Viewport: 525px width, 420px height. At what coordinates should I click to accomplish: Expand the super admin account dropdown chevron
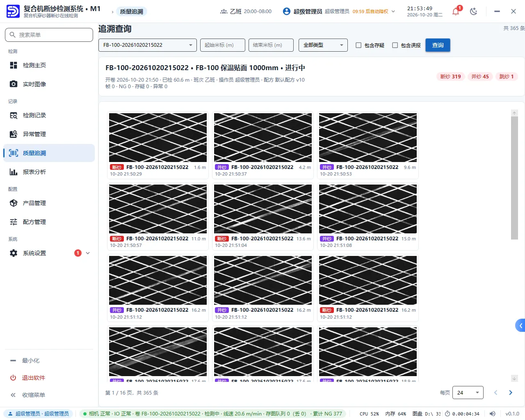tap(393, 11)
